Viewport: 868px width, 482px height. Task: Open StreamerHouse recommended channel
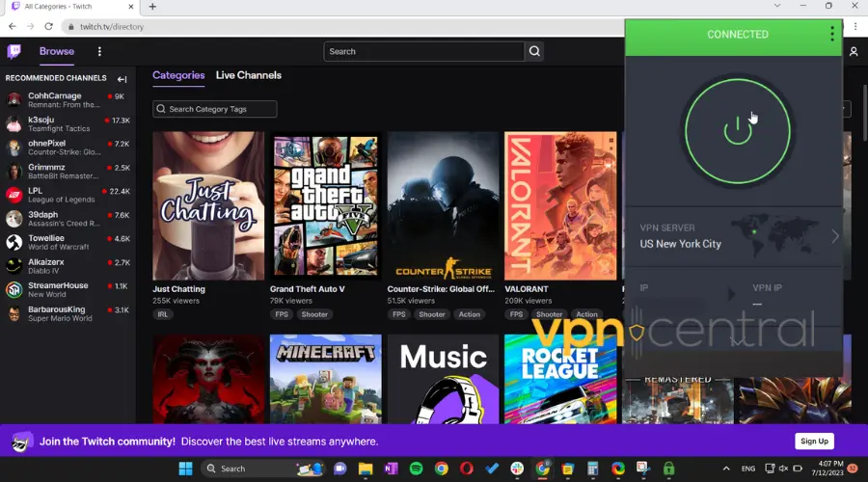(68, 289)
